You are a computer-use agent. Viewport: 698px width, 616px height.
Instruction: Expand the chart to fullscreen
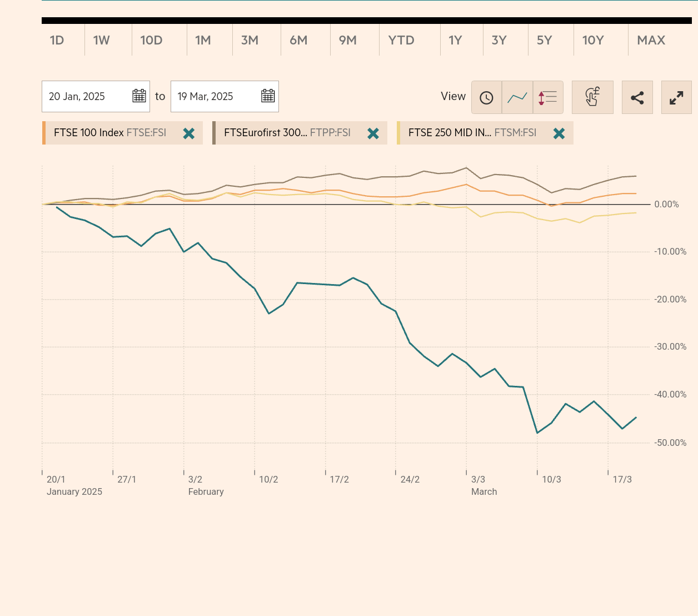tap(676, 97)
